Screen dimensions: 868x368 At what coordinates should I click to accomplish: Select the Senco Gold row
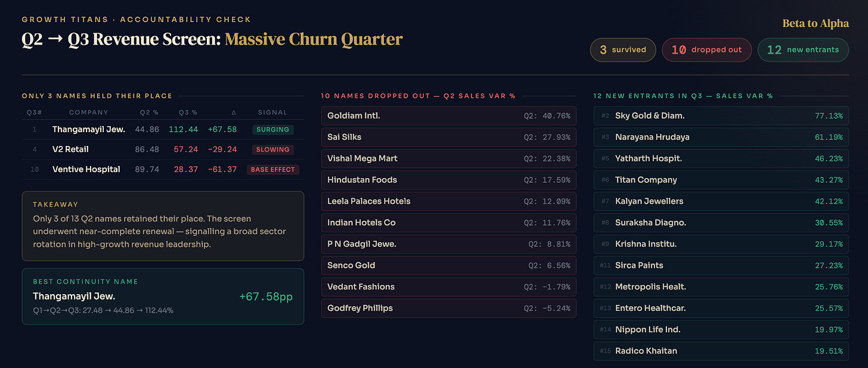pyautogui.click(x=449, y=266)
